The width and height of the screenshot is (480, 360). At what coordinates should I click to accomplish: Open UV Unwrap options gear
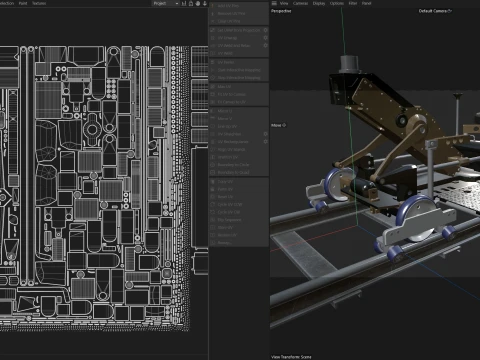[x=266, y=38]
